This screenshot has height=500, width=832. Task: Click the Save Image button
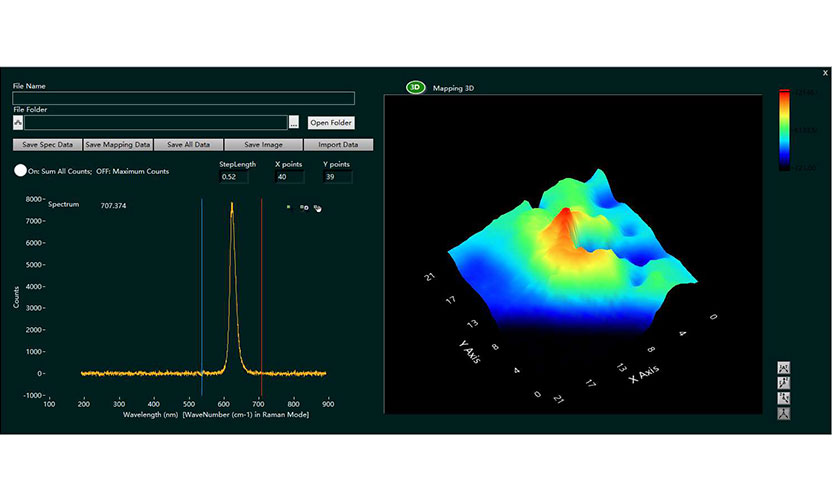pyautogui.click(x=263, y=145)
